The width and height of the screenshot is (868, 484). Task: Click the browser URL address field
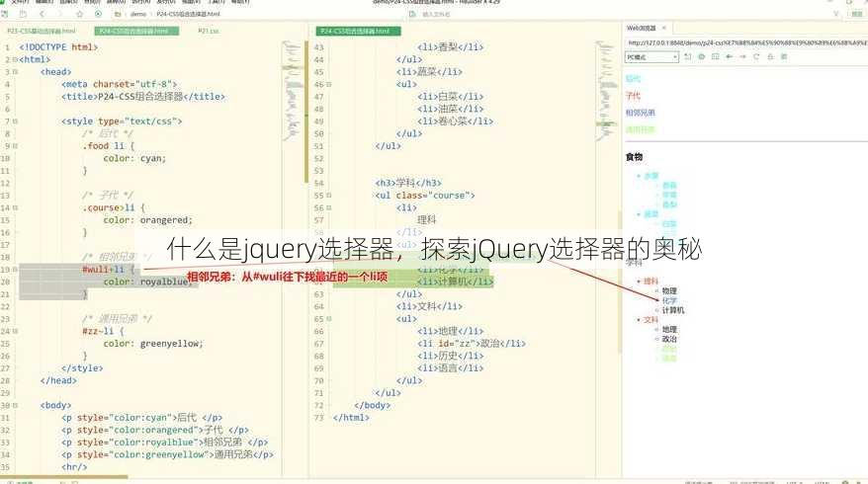746,42
